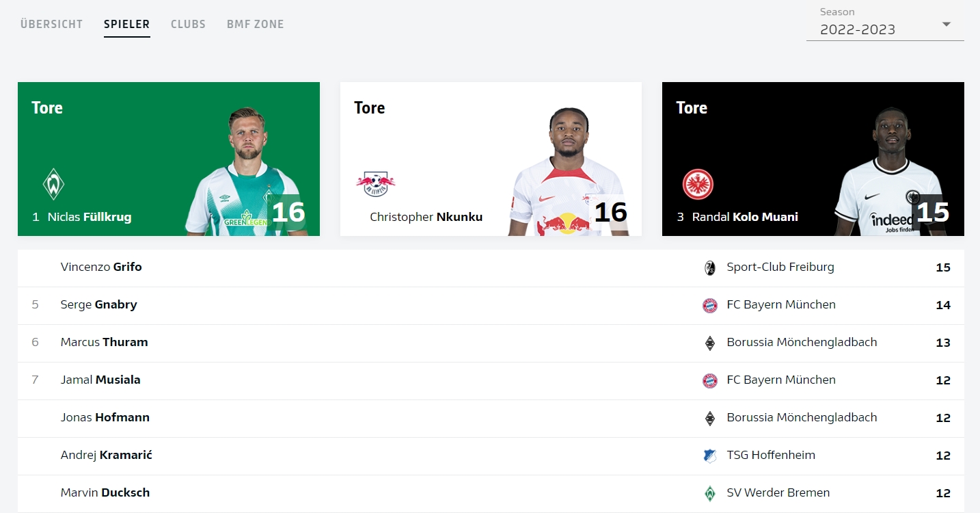This screenshot has height=513, width=980.
Task: Click Eintracht Frankfurt crest on Kolo Muani card
Action: (697, 184)
